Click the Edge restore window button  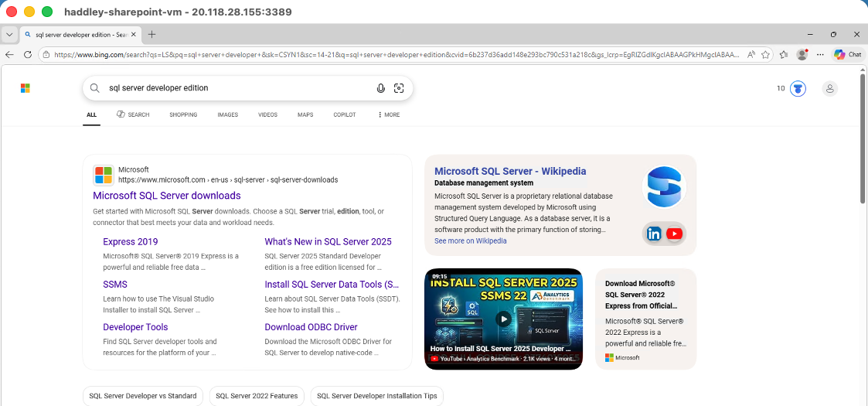click(833, 34)
